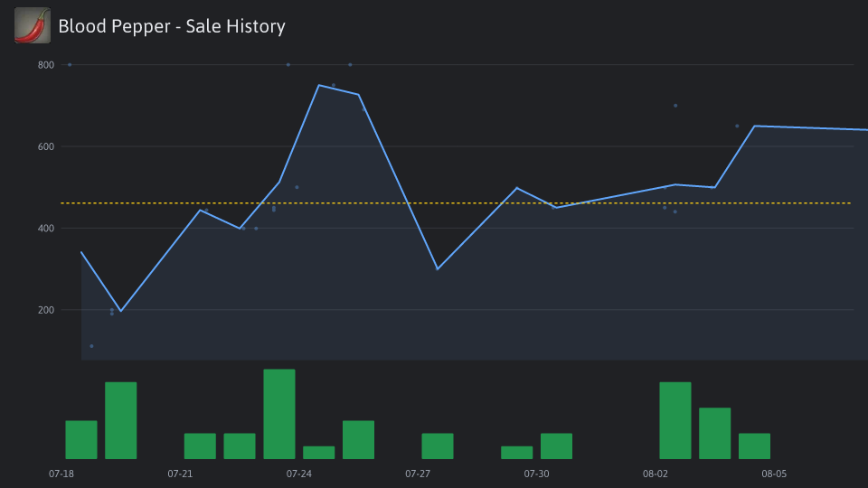
Task: Click the lowest sale dot near 100
Action: (92, 346)
